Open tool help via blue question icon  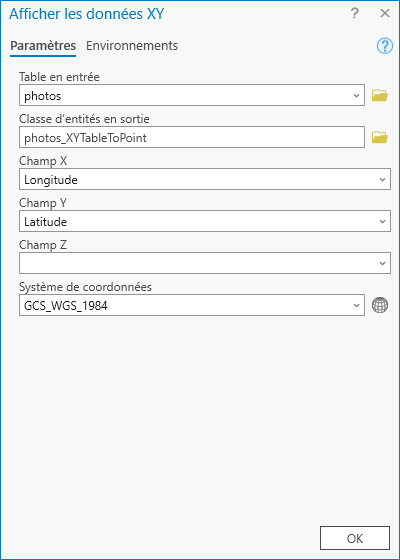385,46
